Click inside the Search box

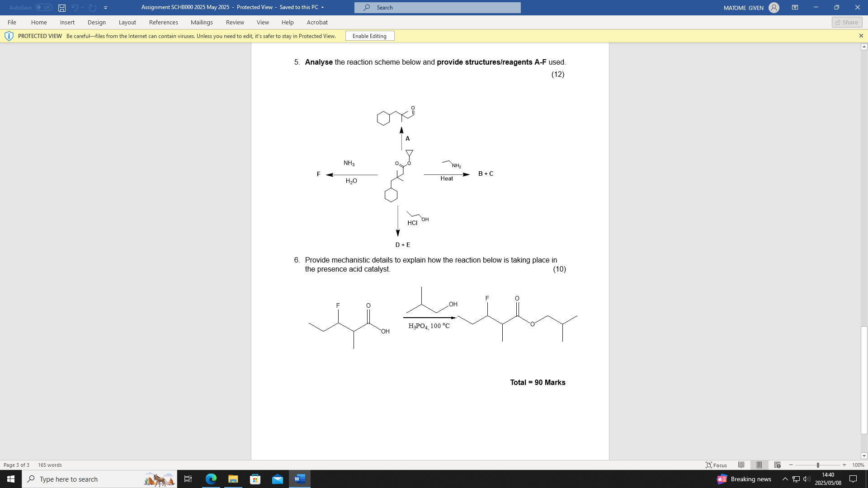pos(437,7)
